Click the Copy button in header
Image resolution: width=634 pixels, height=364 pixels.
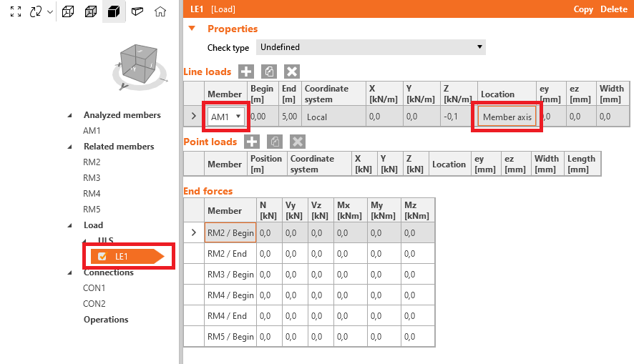(x=583, y=9)
